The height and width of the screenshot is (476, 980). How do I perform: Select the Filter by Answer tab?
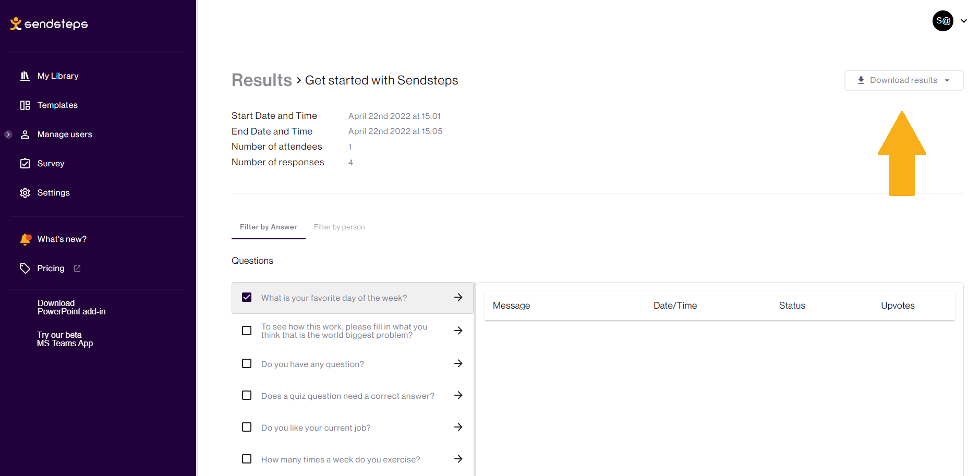(269, 227)
